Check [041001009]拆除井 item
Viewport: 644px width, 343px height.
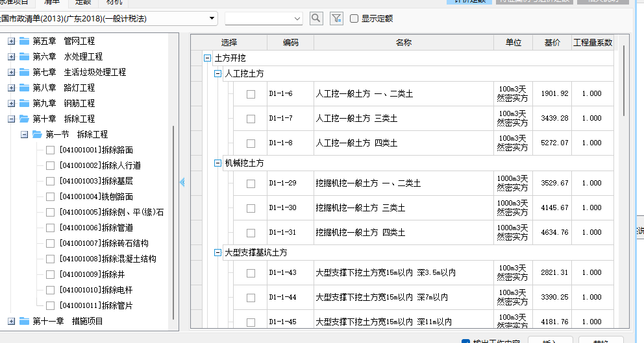point(50,274)
